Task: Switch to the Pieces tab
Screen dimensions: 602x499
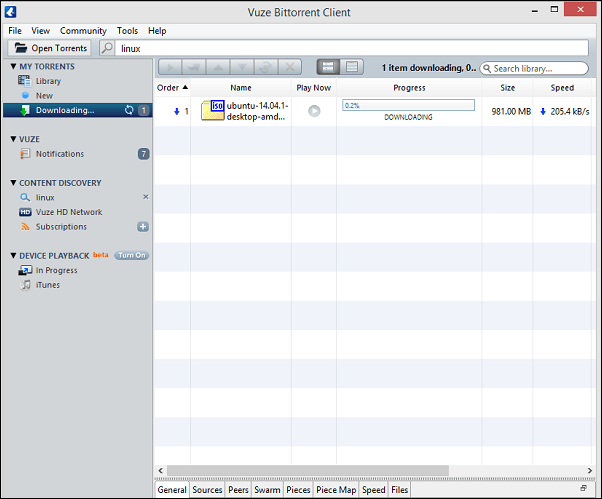Action: coord(298,490)
